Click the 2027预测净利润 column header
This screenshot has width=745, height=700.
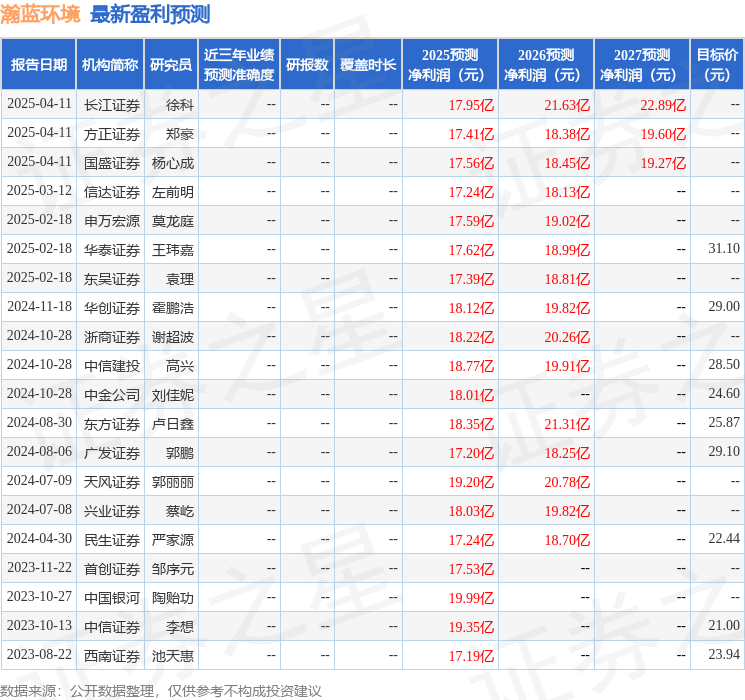(x=642, y=65)
